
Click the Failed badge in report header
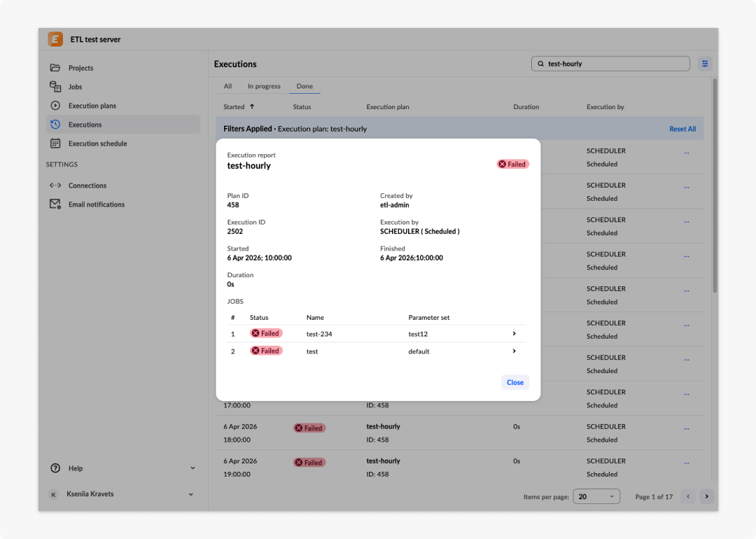[512, 164]
